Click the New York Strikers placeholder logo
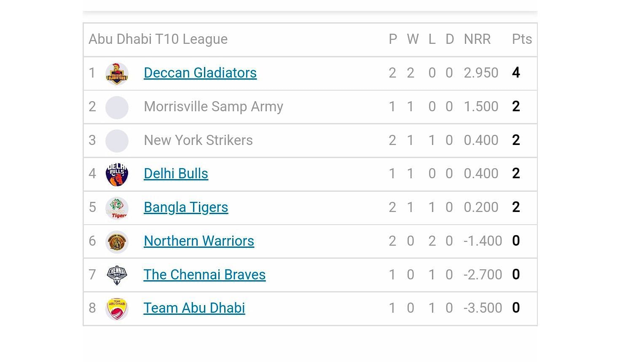The height and width of the screenshot is (362, 644). click(x=117, y=141)
